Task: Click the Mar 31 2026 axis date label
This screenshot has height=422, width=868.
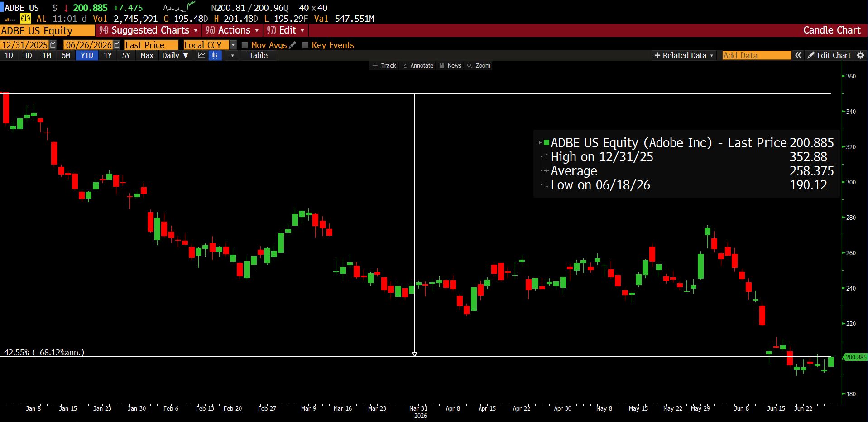Action: 419,412
